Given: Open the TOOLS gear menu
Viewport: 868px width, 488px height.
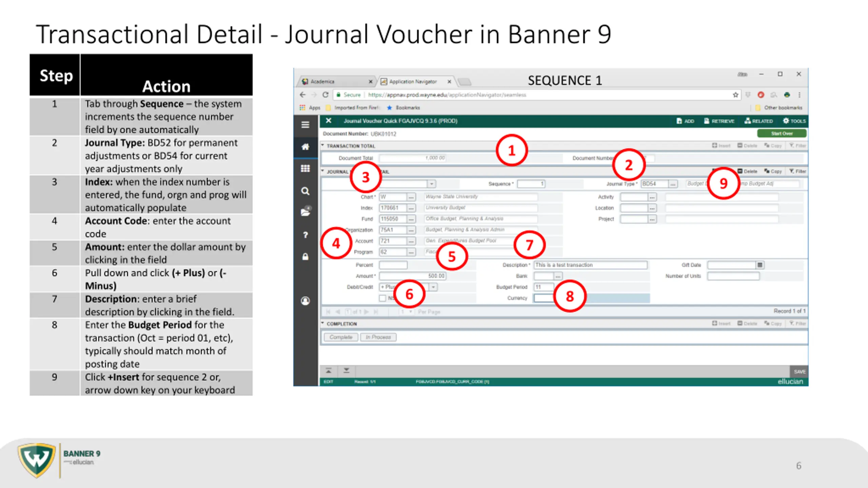Looking at the screenshot, I should click(x=794, y=121).
